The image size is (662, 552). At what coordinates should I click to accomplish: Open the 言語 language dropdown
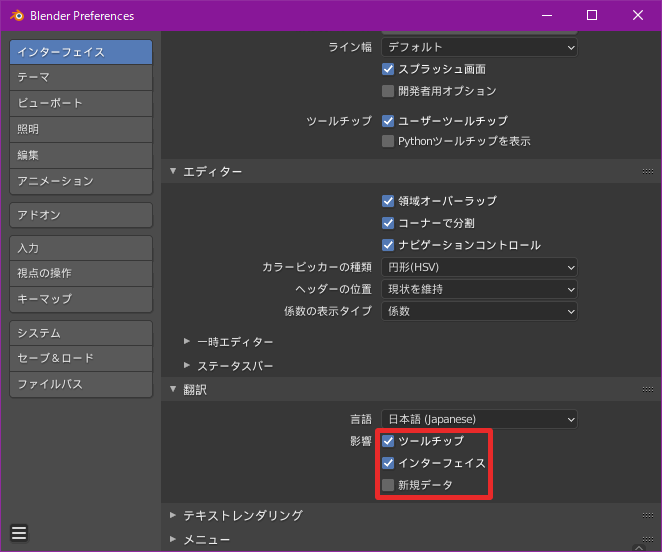479,419
